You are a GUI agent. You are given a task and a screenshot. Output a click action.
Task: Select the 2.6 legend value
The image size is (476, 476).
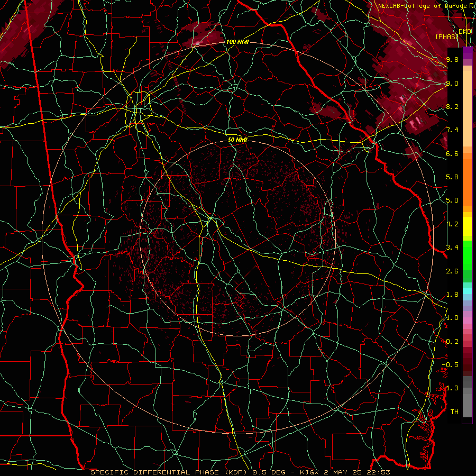(452, 271)
